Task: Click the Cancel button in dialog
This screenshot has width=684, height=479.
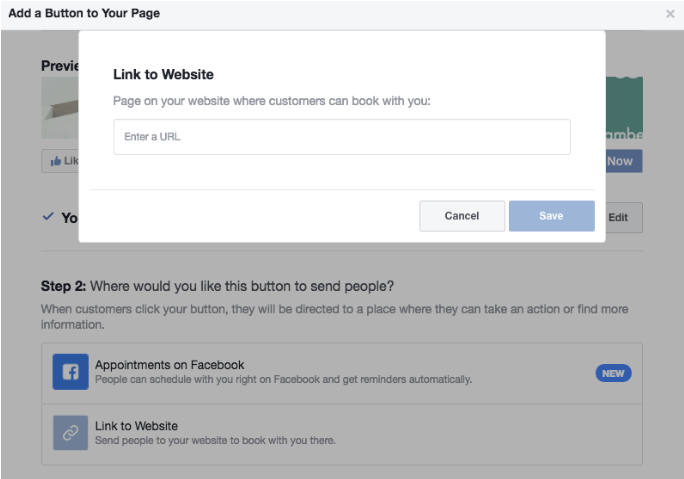Action: (x=462, y=216)
